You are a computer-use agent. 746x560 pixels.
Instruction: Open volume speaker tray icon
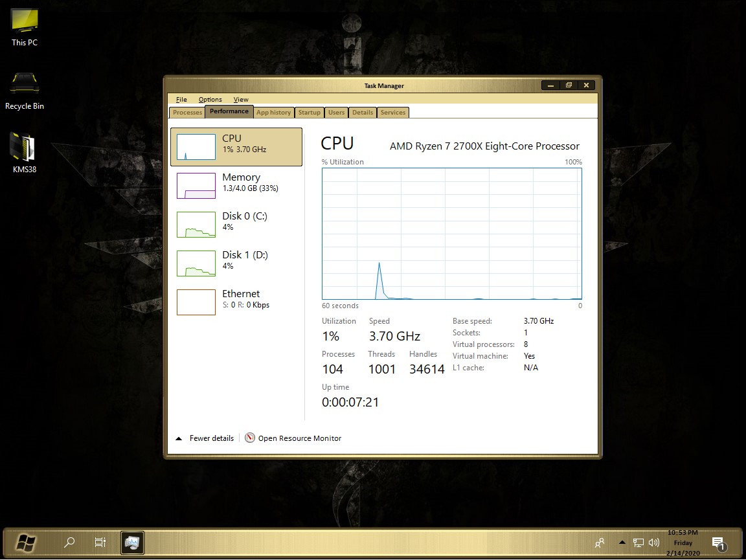[654, 543]
